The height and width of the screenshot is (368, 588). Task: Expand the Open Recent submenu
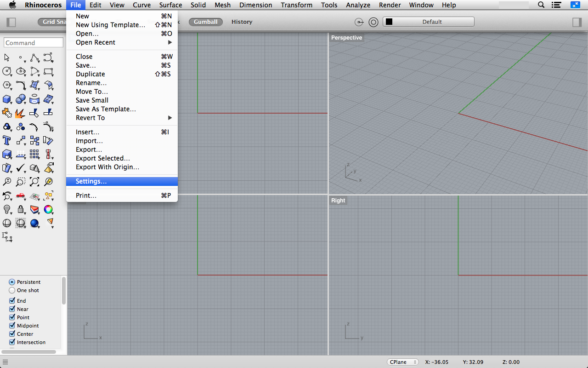pyautogui.click(x=122, y=42)
